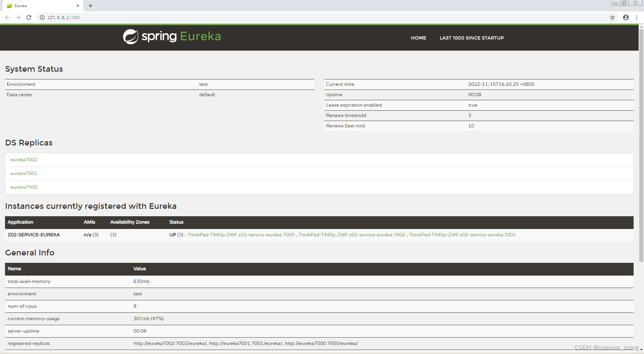644x354 pixels.
Task: Open LAST 1000 SINCE STARTUP page
Action: click(x=472, y=38)
